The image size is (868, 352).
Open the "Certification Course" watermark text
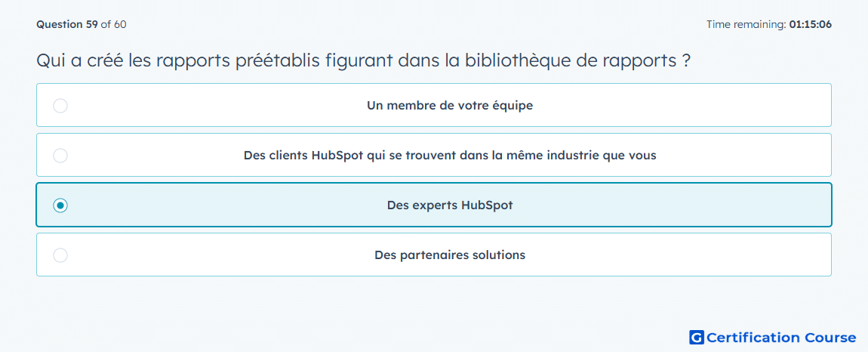pyautogui.click(x=781, y=338)
